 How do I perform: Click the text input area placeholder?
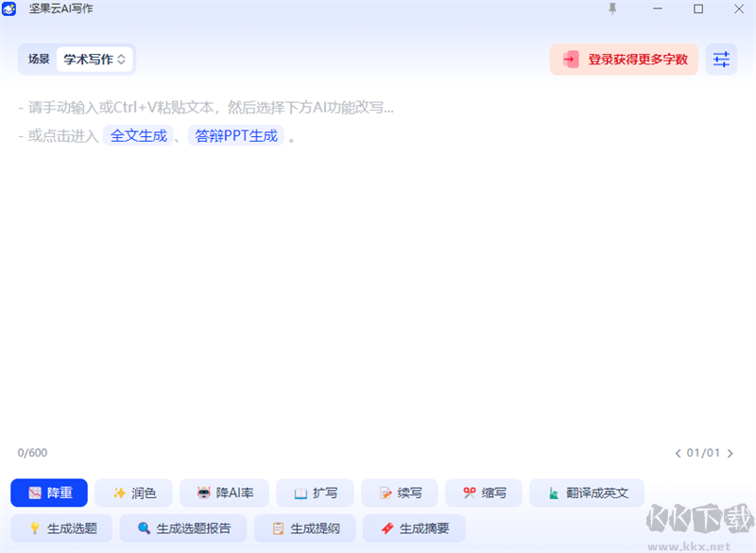tap(206, 107)
